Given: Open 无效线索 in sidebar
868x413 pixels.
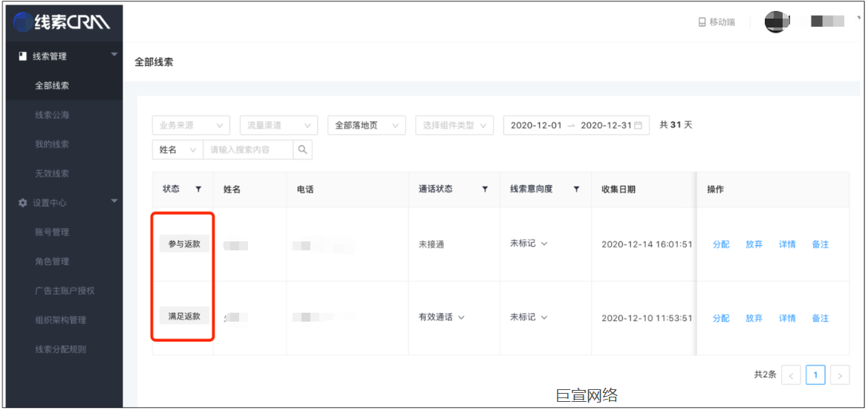Looking at the screenshot, I should click(52, 174).
